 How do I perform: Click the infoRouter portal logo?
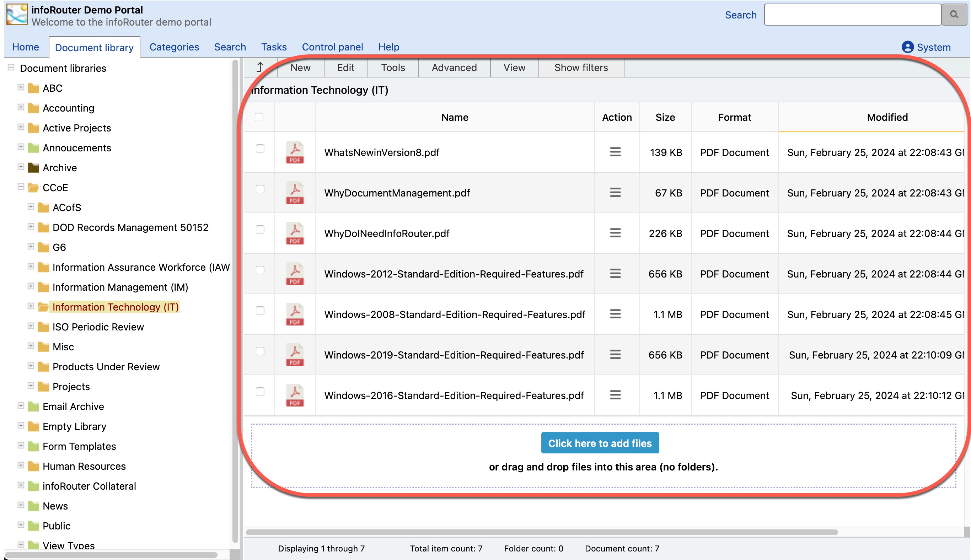pyautogui.click(x=17, y=15)
